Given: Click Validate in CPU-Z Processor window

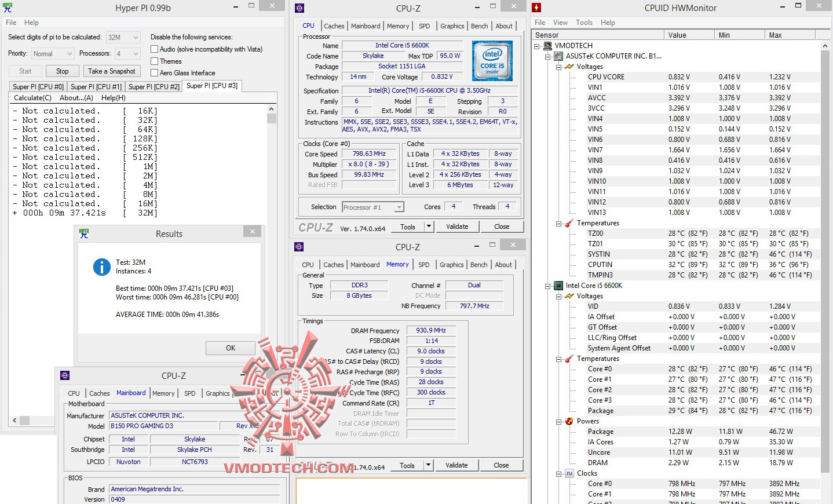Looking at the screenshot, I should (457, 227).
